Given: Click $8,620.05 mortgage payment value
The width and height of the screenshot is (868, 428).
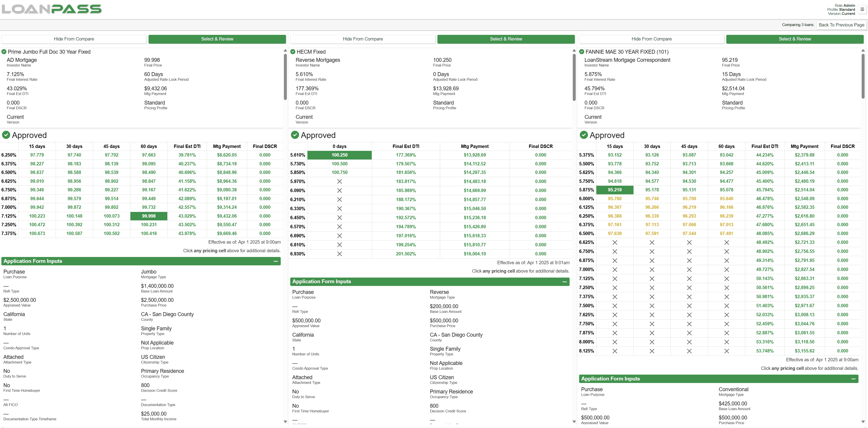Looking at the screenshot, I should click(227, 155).
